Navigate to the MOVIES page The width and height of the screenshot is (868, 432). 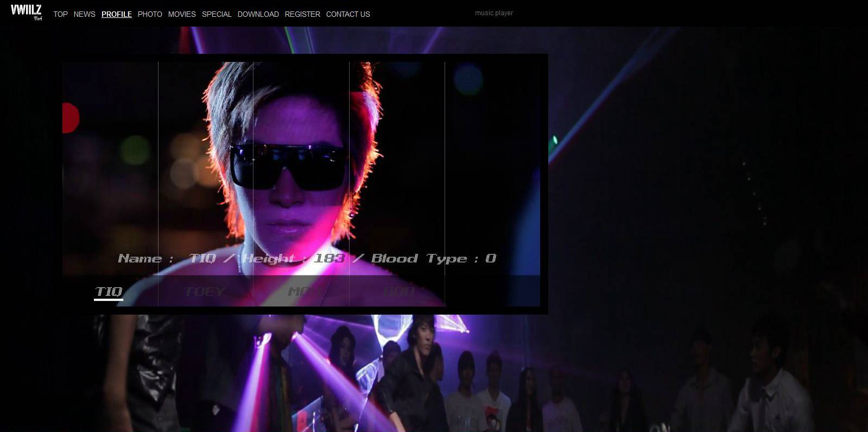pos(182,14)
